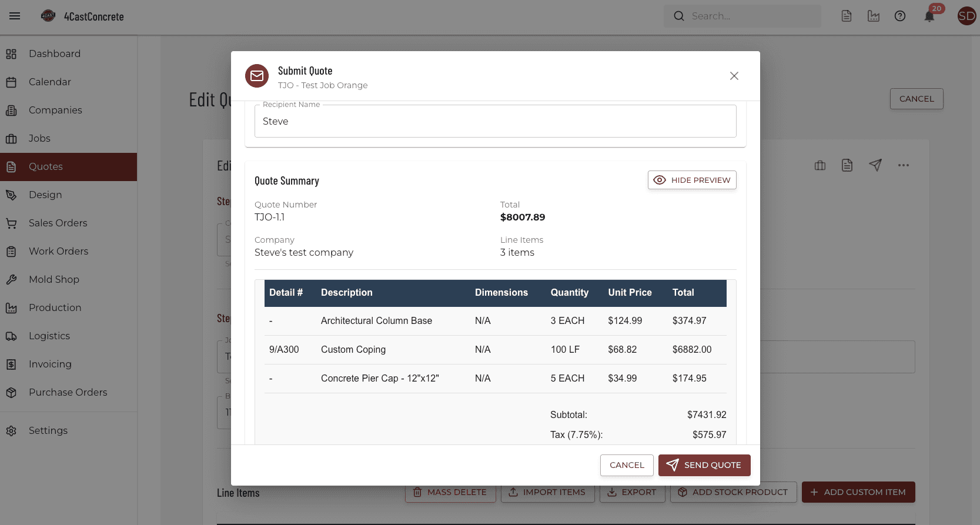Click the Settings gear icon
The height and width of the screenshot is (525, 980).
pyautogui.click(x=11, y=431)
